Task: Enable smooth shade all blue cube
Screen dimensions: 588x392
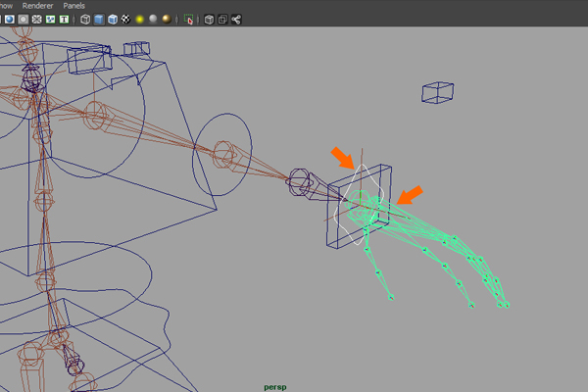Action: tap(99, 20)
